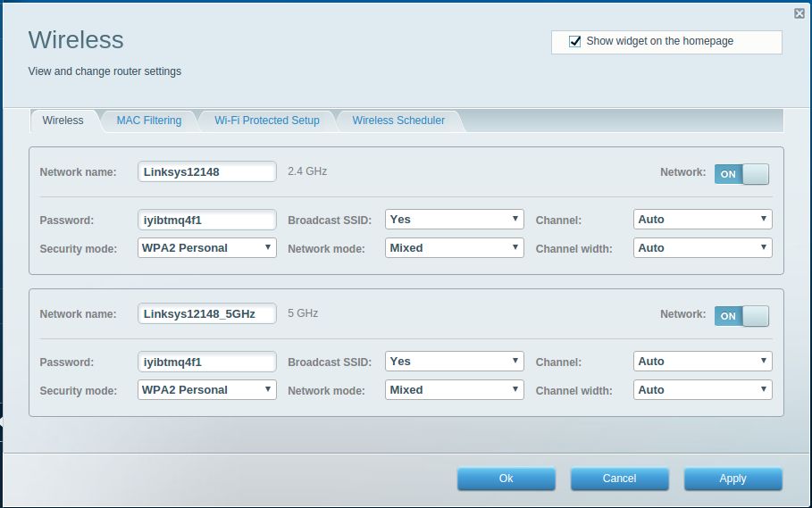Open the 5 GHz Network mode dropdown
Viewport: 812px width, 508px height.
[454, 389]
